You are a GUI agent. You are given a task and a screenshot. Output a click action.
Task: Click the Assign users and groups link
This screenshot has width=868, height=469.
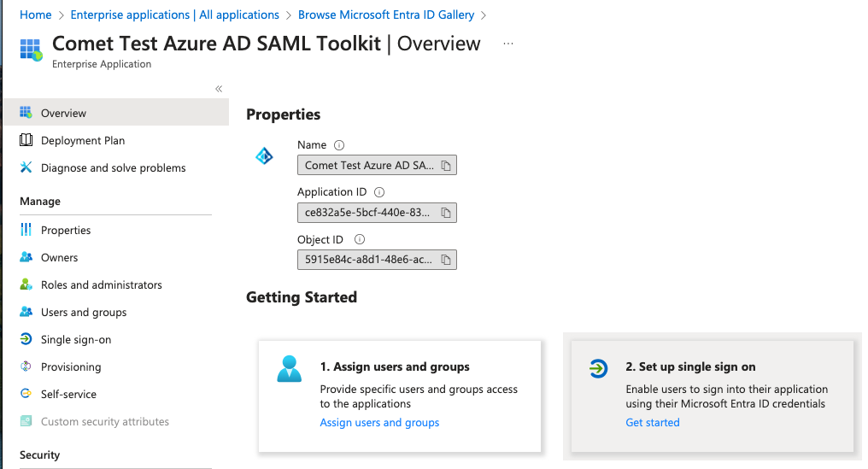379,423
